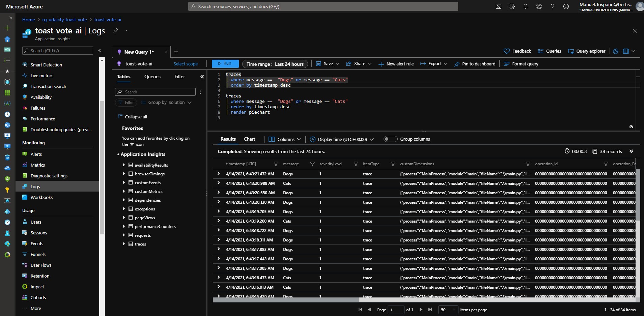Expand availabilityResults table node
This screenshot has width=644, height=316.
[124, 165]
